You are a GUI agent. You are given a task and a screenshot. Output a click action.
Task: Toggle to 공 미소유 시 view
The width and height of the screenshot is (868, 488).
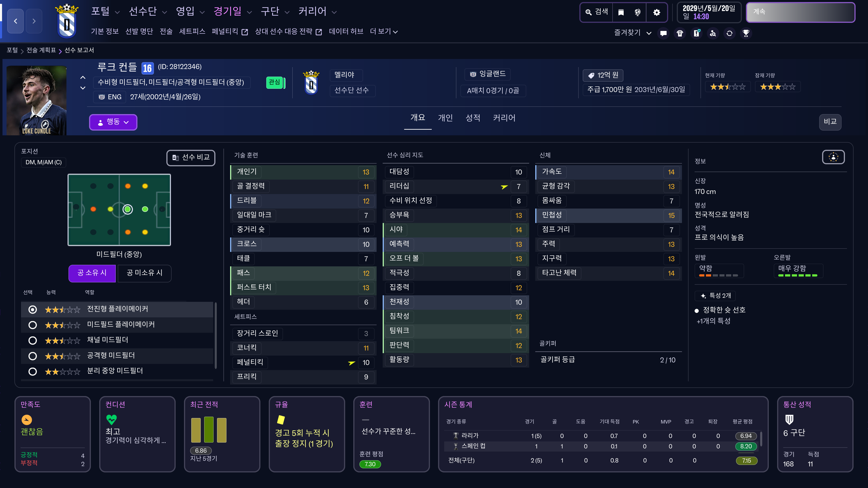coord(144,273)
